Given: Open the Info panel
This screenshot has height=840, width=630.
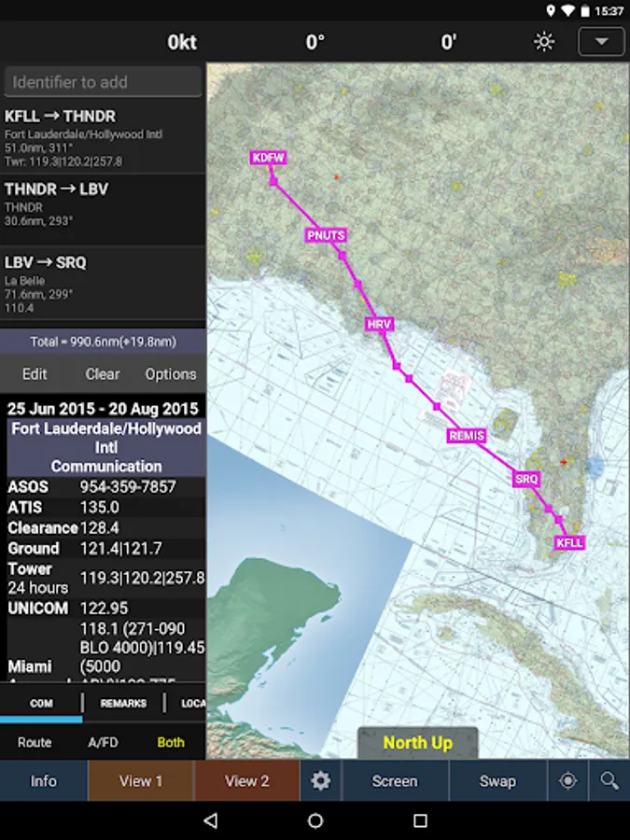Looking at the screenshot, I should 43,780.
